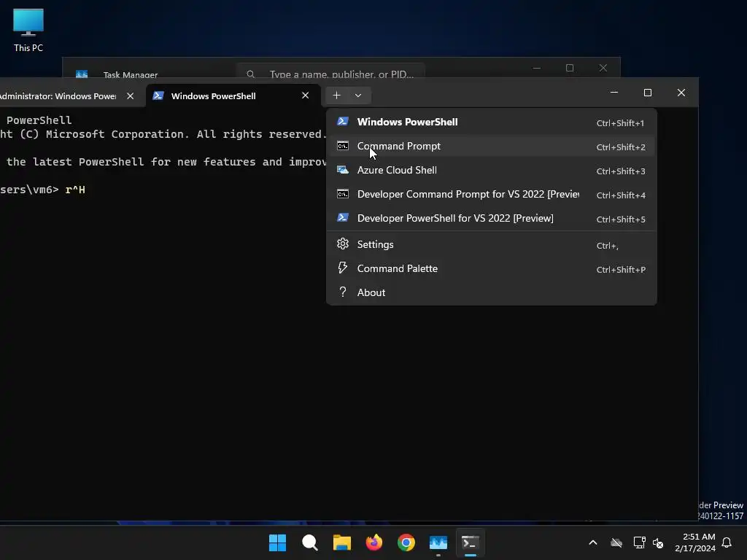This screenshot has height=560, width=747.
Task: Close the Windows PowerShell tab
Action: click(x=306, y=96)
